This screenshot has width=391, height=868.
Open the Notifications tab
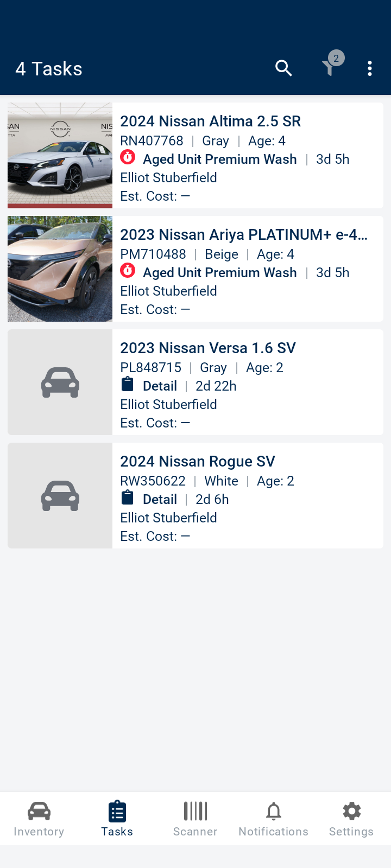[274, 819]
